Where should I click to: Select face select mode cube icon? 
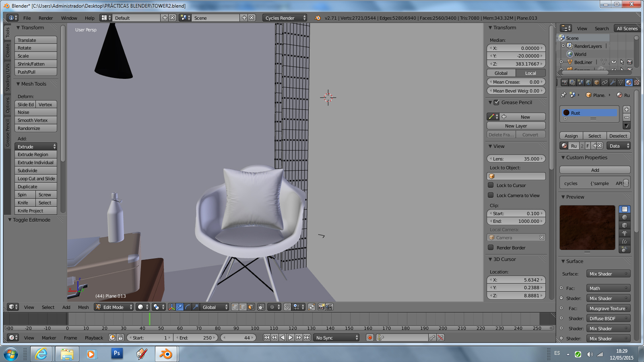(x=251, y=307)
